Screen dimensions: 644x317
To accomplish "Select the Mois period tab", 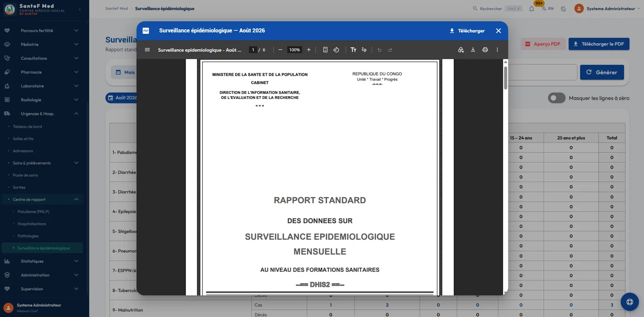I will (125, 72).
